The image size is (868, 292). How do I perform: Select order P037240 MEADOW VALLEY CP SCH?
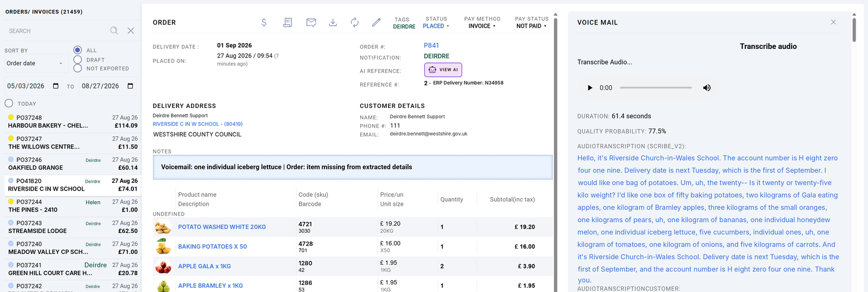[71, 248]
